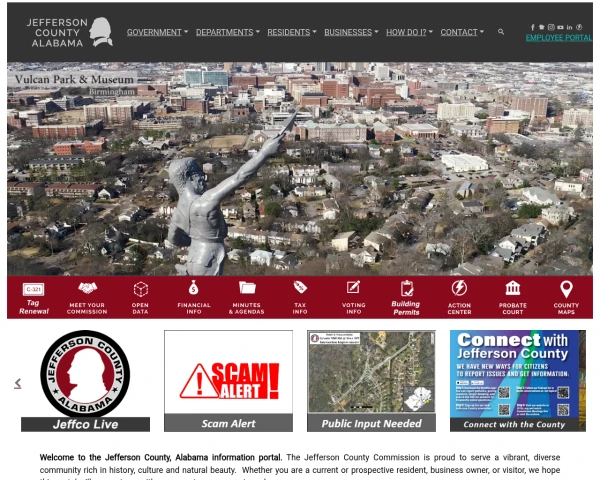Click the Jefferson County seal thumbnail
The image size is (600, 480).
pyautogui.click(x=85, y=374)
